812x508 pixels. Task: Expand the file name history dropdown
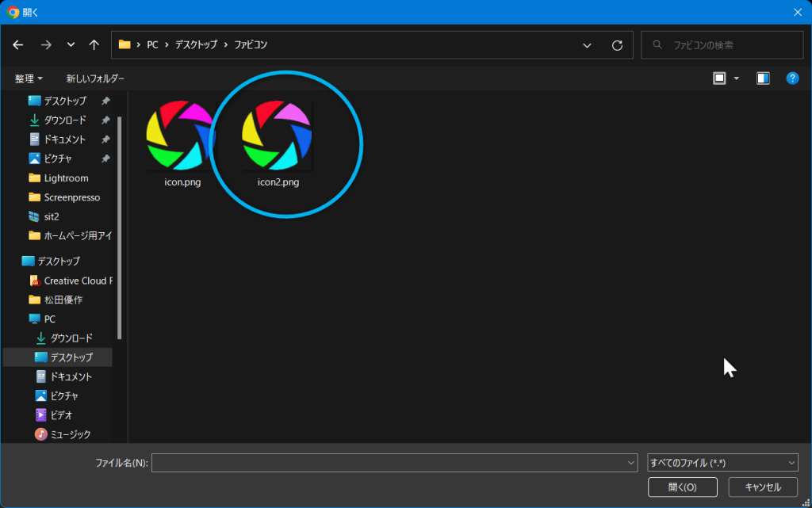point(630,463)
